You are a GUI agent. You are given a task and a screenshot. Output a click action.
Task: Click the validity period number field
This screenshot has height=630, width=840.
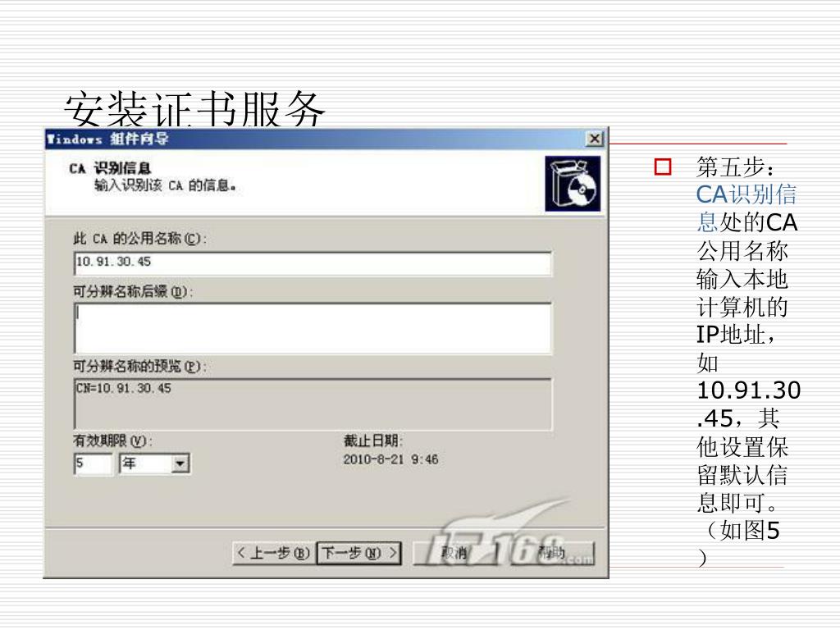pyautogui.click(x=94, y=463)
